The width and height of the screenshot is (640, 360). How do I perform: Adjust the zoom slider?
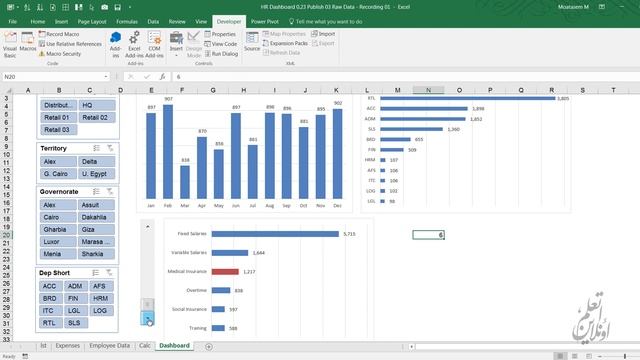pos(624,356)
